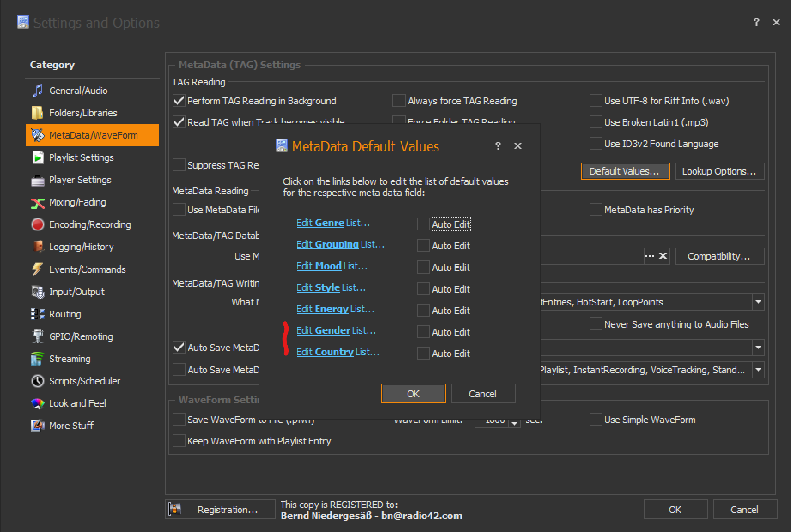Open the InstantRecording, VoiceTracking dropdown

point(758,370)
